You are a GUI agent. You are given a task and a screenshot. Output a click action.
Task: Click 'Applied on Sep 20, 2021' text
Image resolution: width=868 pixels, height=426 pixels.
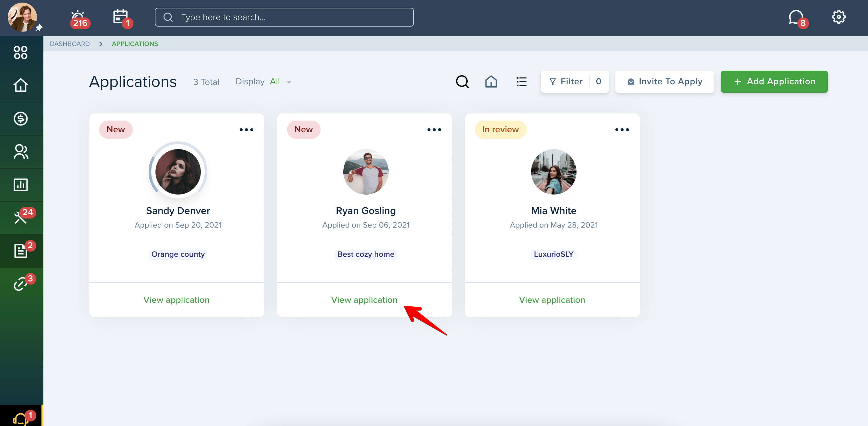[178, 225]
